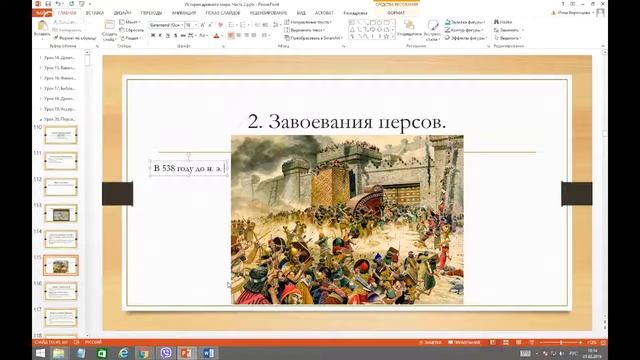
Task: Toggle align text left
Action: [x=231, y=36]
